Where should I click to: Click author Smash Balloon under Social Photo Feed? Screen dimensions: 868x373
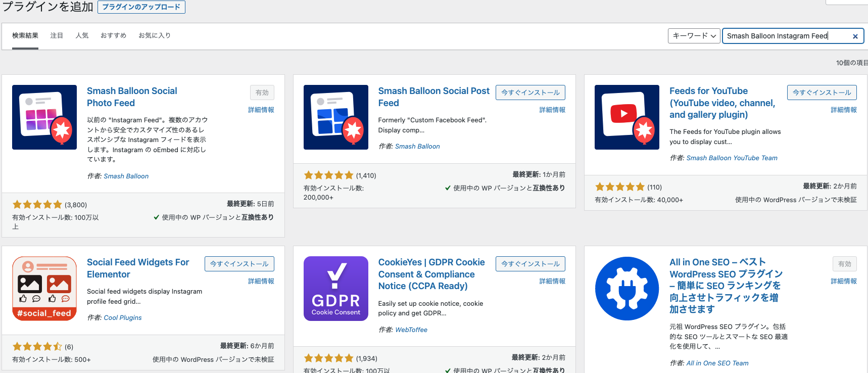[x=126, y=176]
